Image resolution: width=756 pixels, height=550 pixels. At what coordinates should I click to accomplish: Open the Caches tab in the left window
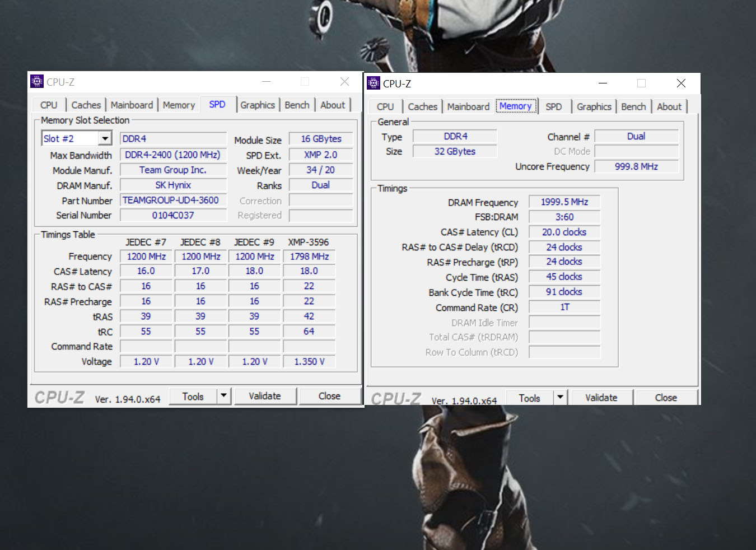coord(86,105)
